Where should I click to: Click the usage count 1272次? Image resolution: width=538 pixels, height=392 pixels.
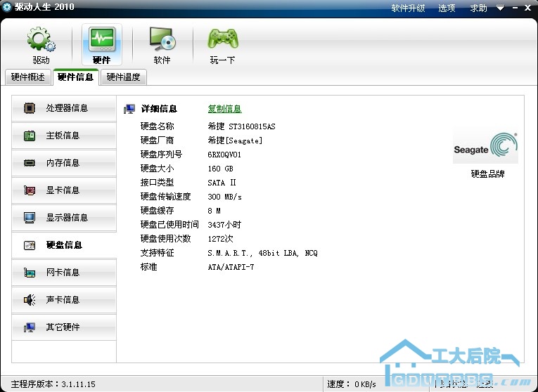point(220,239)
